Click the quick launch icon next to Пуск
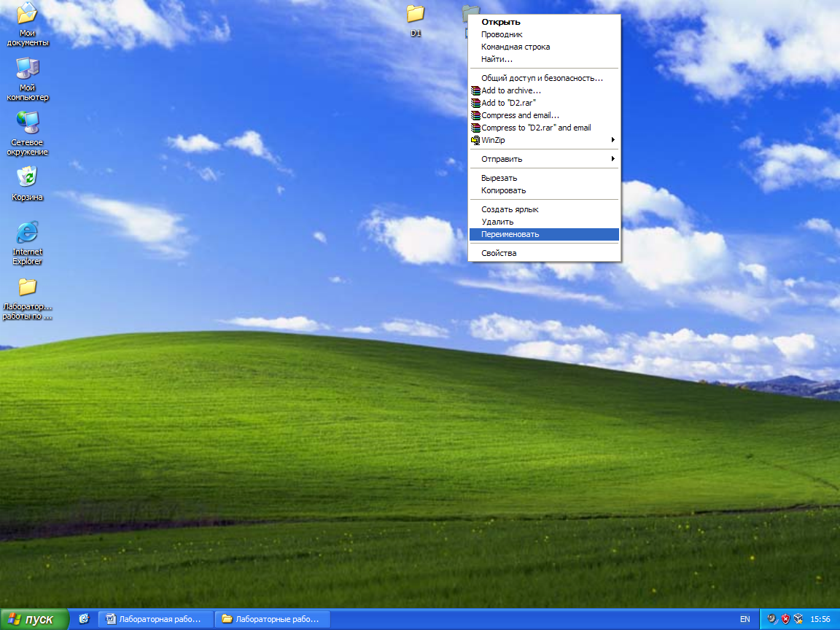Viewport: 840px width, 630px height. pos(84,619)
